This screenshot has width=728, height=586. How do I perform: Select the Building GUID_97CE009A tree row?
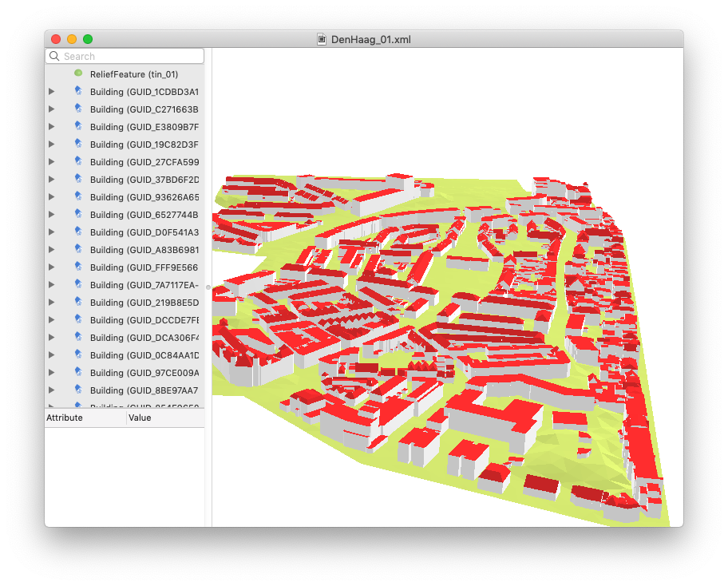(144, 373)
